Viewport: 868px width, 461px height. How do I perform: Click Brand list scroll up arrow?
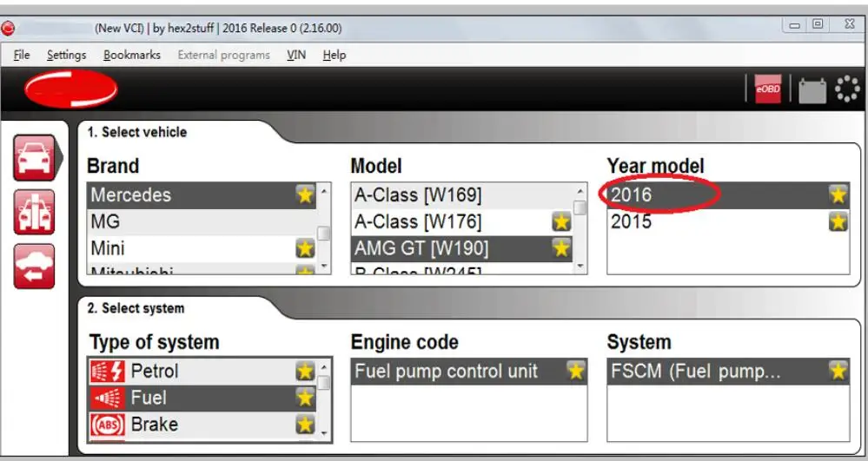pyautogui.click(x=324, y=192)
